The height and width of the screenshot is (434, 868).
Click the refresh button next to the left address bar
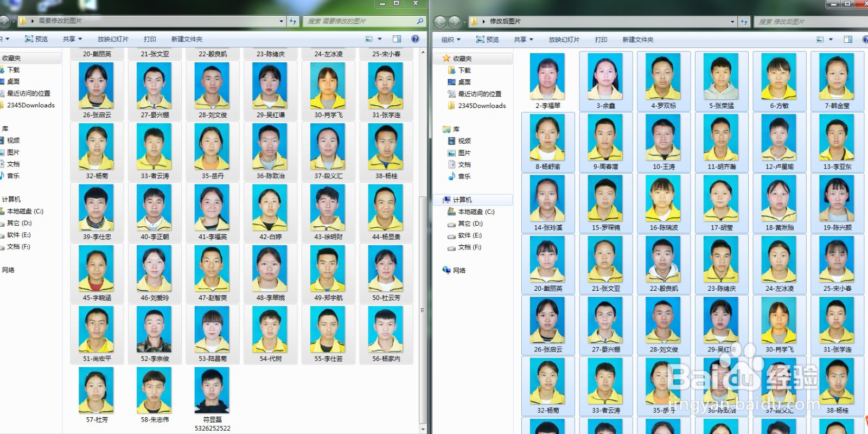(x=293, y=21)
